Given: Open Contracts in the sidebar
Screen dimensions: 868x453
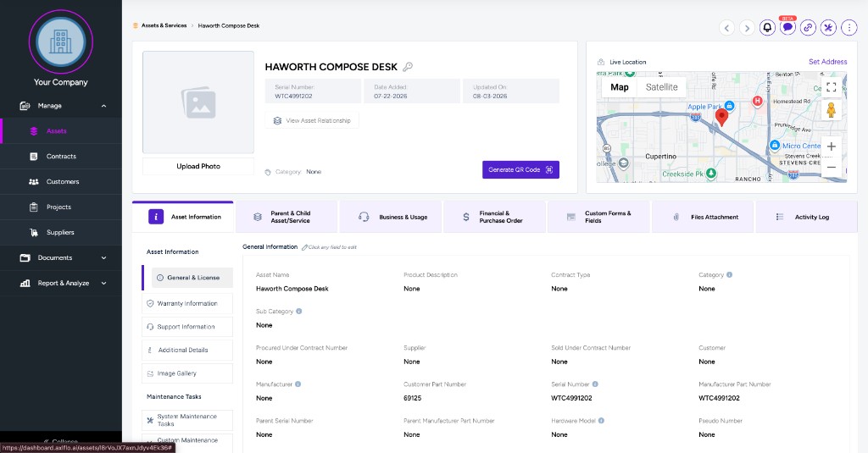Looking at the screenshot, I should pyautogui.click(x=61, y=157).
